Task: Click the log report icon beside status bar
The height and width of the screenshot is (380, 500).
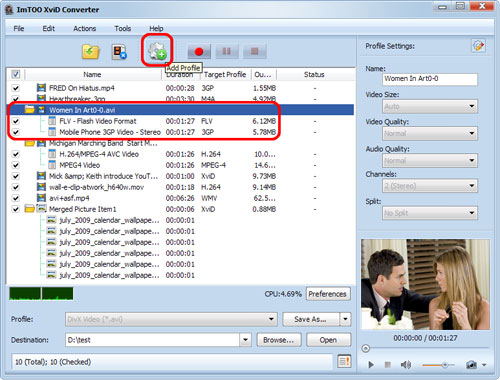Action: 344,361
